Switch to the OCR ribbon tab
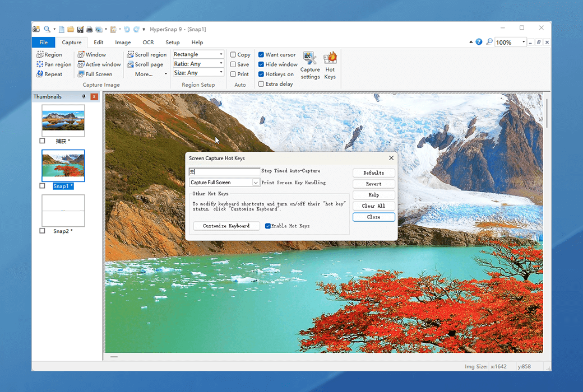The image size is (583, 392). (148, 42)
